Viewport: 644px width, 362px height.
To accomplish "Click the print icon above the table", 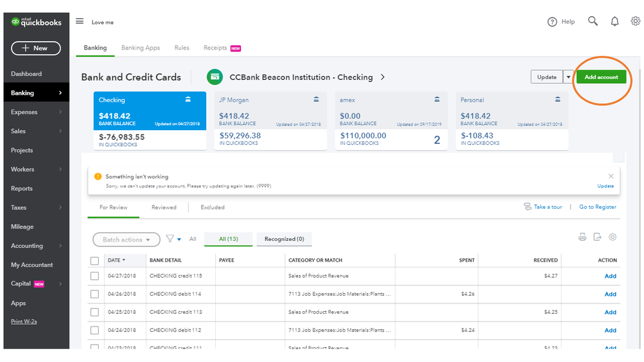I will tap(582, 237).
